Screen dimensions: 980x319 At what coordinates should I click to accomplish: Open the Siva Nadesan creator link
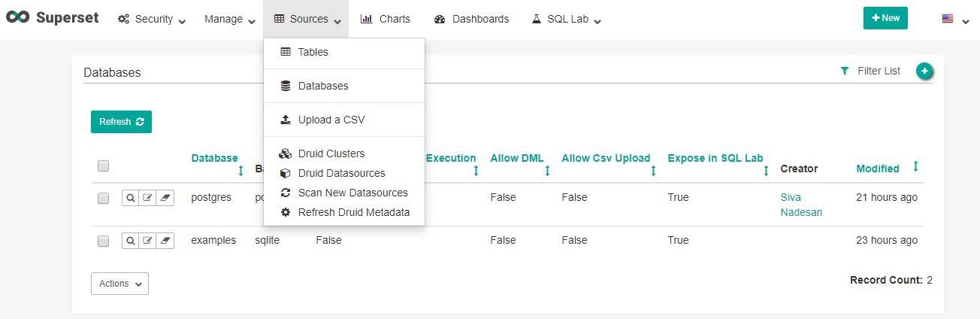tap(801, 205)
